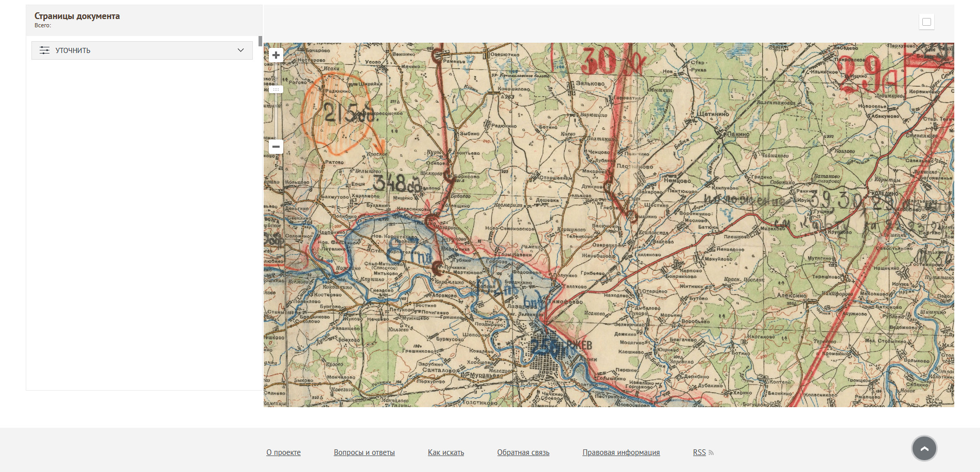Viewport: 980px width, 472px height.
Task: Zoom in on the map with the plus button
Action: coord(276,55)
